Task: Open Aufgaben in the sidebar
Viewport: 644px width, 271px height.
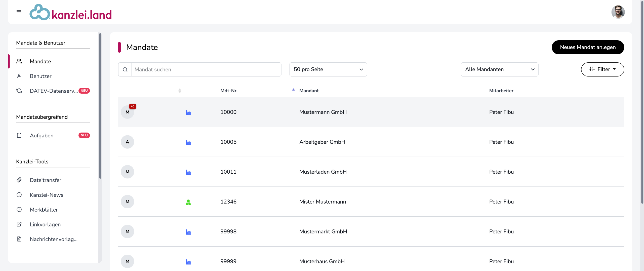Action: pyautogui.click(x=42, y=135)
